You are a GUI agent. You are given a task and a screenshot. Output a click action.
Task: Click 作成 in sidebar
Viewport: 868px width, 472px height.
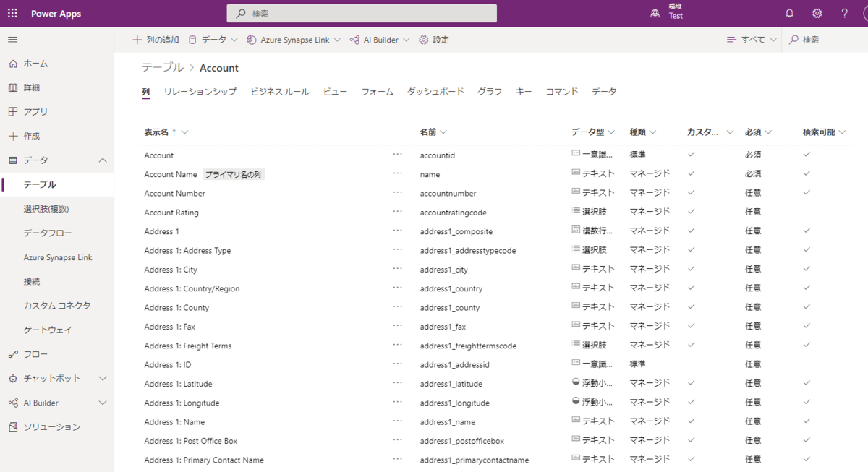tap(32, 136)
